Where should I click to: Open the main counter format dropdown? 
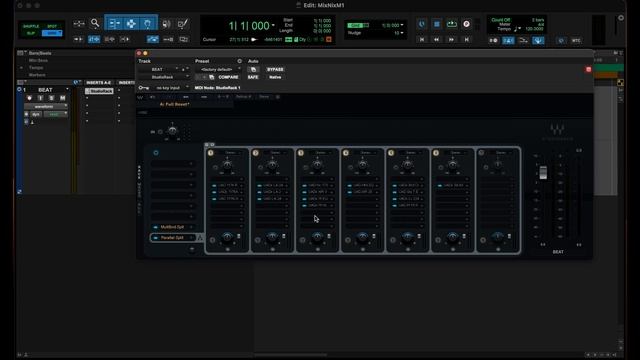273,26
